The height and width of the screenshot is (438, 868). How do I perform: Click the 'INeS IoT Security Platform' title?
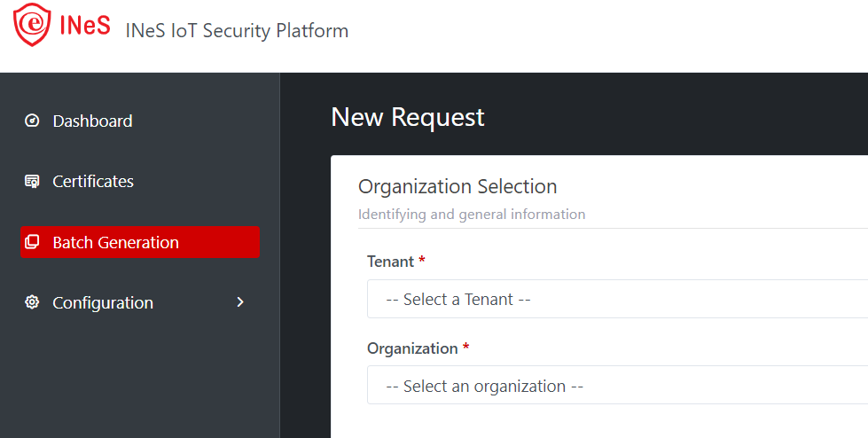pos(238,31)
